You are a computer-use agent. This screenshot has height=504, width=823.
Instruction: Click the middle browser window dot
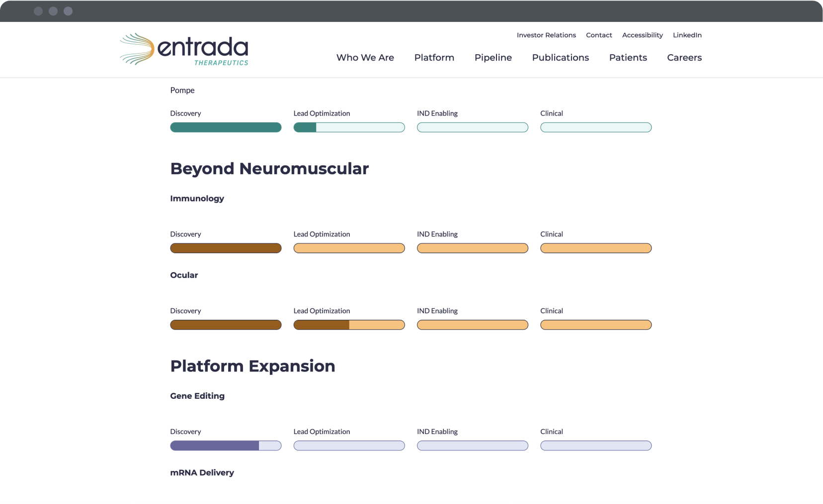pos(52,10)
